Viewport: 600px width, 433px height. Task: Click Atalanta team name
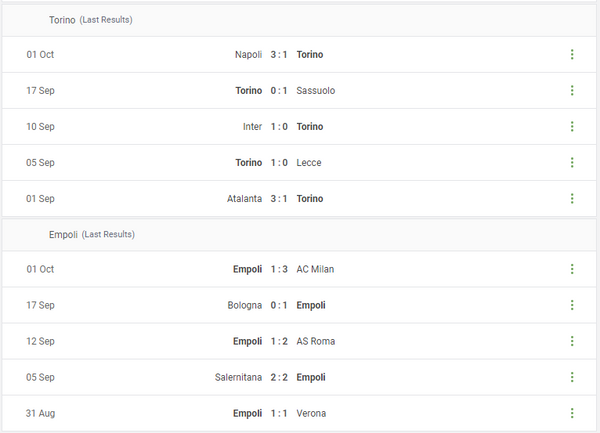tap(244, 199)
